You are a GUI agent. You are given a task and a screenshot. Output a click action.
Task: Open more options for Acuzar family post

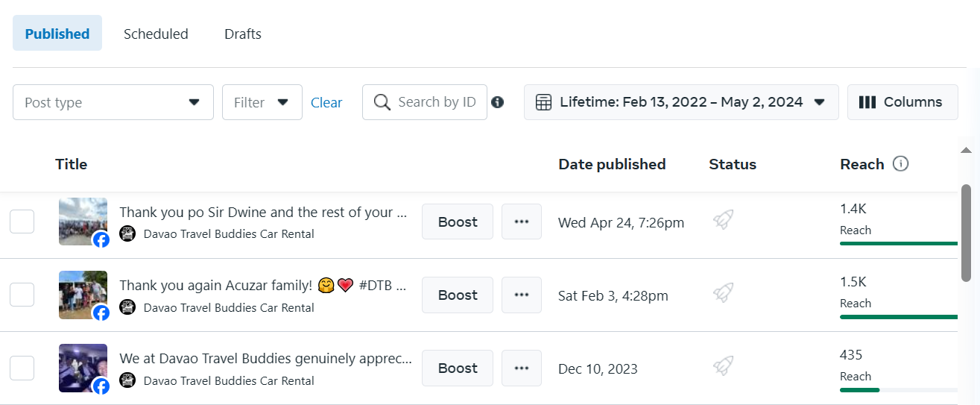(x=521, y=295)
